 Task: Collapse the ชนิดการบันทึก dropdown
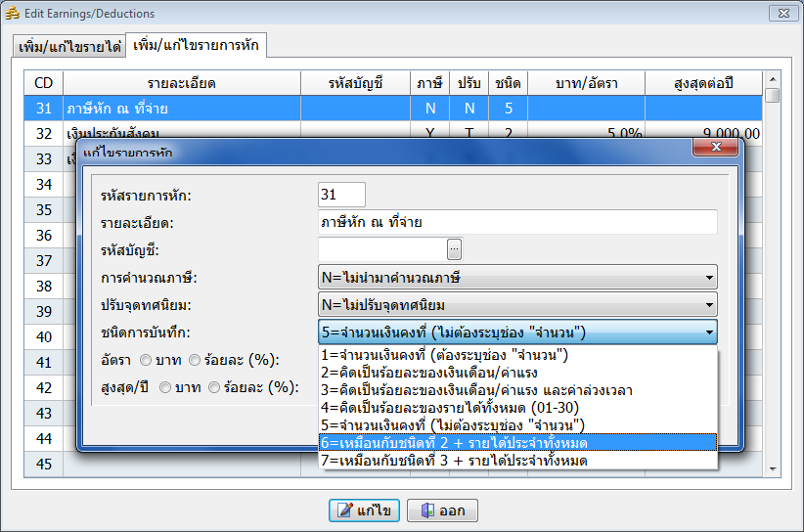click(707, 332)
